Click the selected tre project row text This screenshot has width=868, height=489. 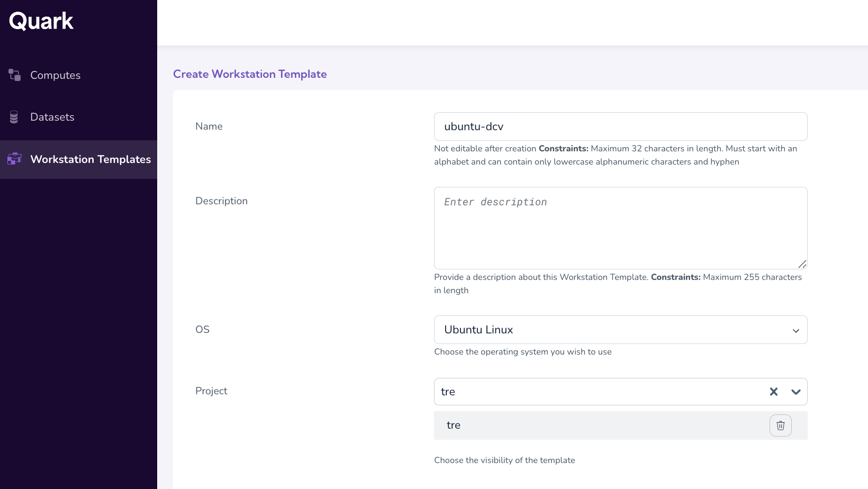point(454,425)
